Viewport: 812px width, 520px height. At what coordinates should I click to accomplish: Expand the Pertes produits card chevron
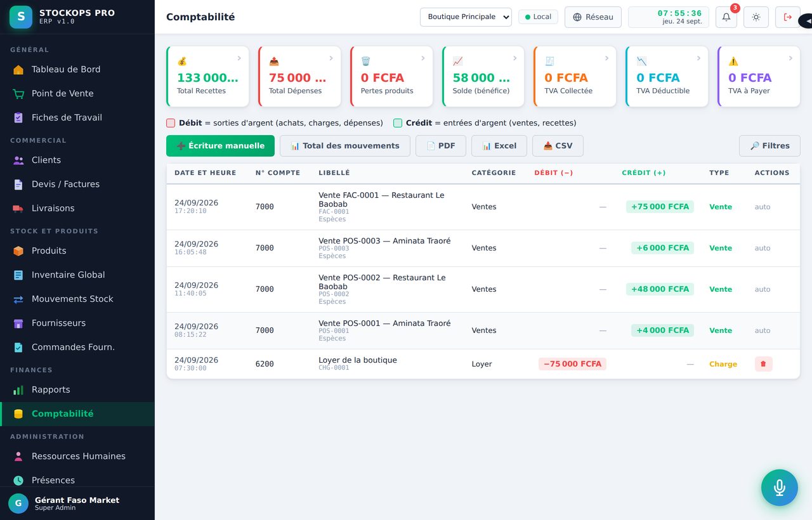423,58
